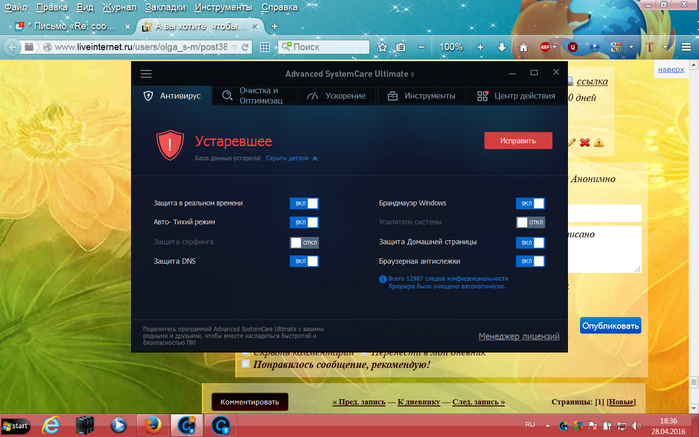The width and height of the screenshot is (699, 437).
Task: Toggle Защита в реальном времени switch
Action: click(304, 203)
